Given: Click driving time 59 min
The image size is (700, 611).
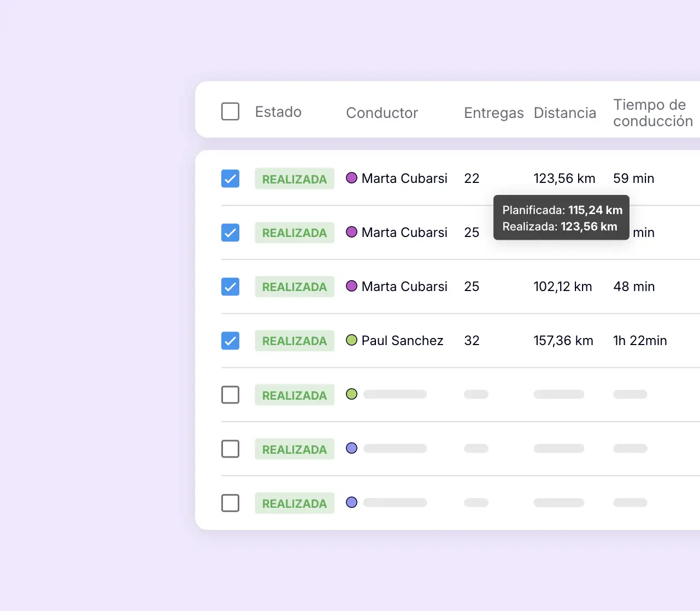Looking at the screenshot, I should click(x=633, y=179).
